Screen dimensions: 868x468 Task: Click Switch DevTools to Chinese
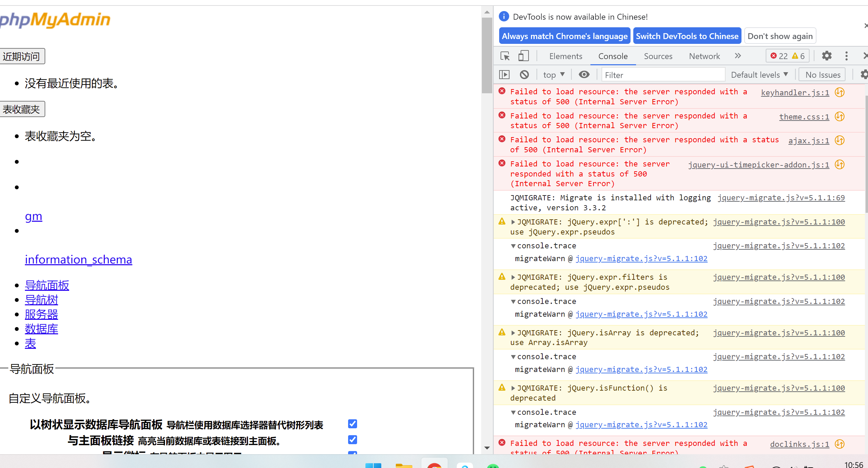(687, 36)
